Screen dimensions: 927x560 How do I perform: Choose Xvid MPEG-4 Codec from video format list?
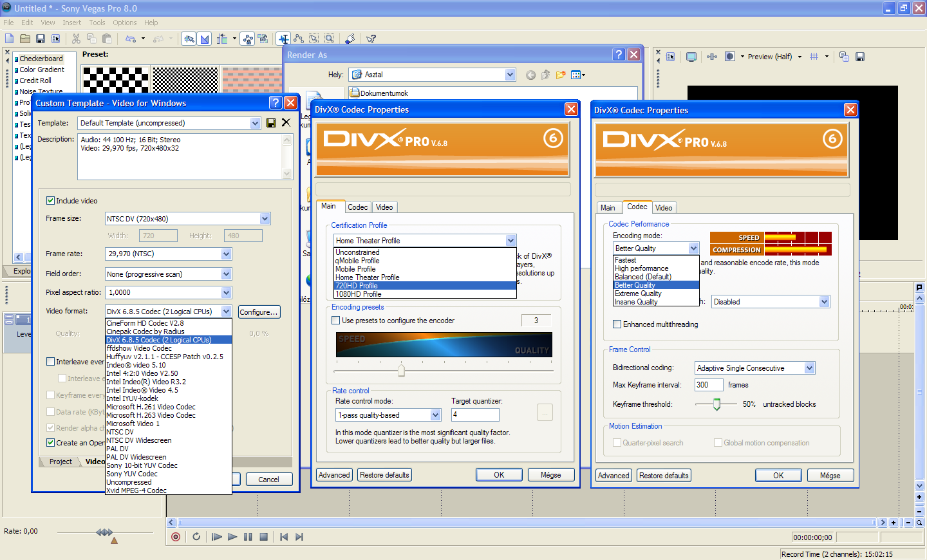tap(168, 490)
